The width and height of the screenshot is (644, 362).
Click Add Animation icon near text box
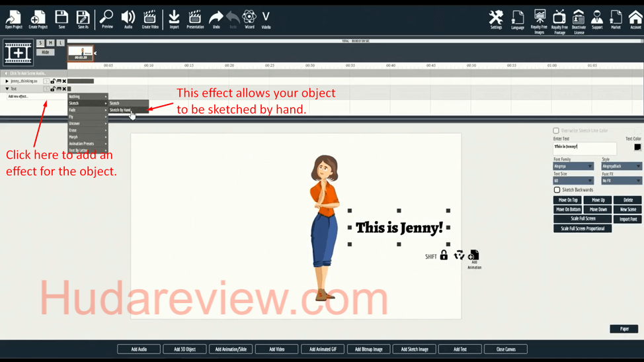tap(474, 259)
